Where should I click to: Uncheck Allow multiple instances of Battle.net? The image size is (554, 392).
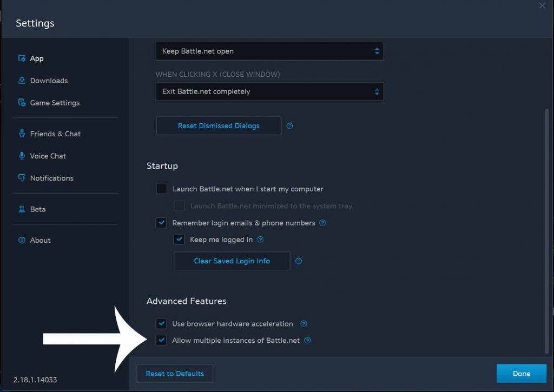coord(161,340)
